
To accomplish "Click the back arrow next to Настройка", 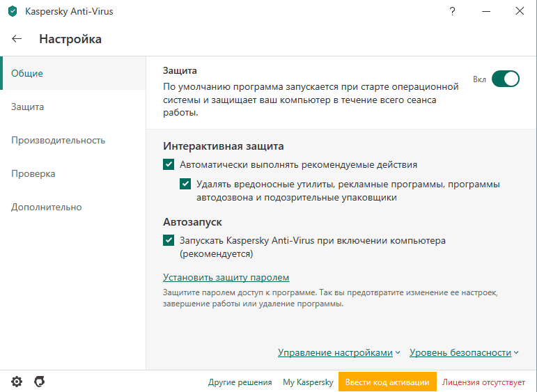I will pos(17,39).
